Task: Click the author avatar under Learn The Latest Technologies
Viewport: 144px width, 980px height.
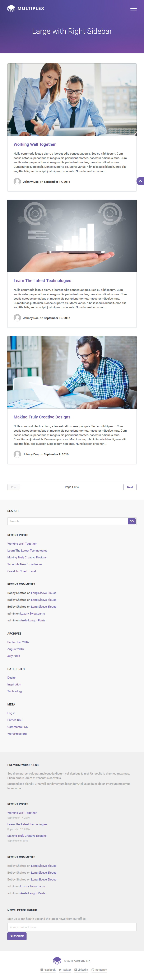Action: tap(17, 318)
